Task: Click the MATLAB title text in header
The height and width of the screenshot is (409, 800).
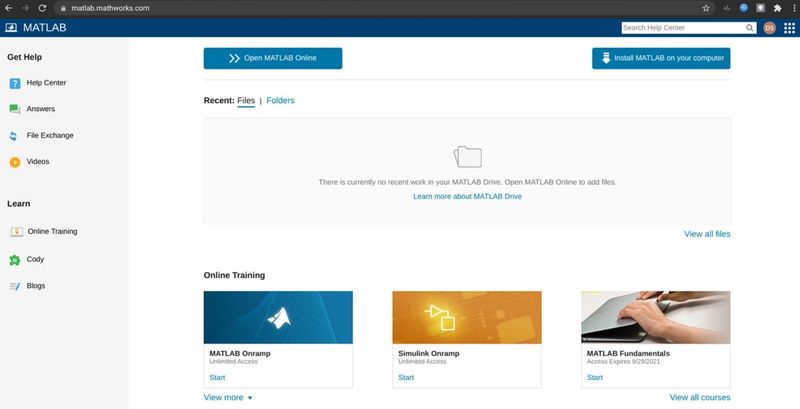Action: [x=45, y=28]
